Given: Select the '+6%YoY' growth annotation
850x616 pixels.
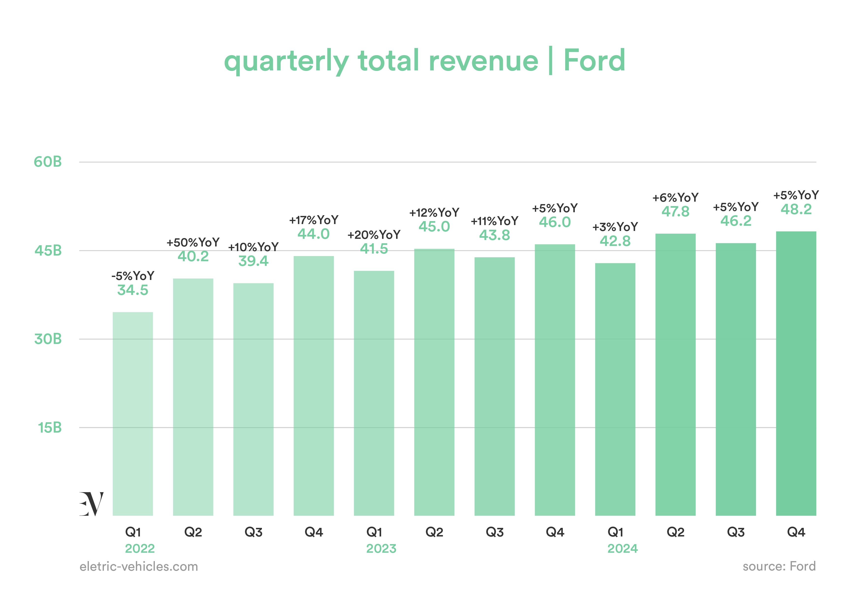Looking at the screenshot, I should coord(675,198).
